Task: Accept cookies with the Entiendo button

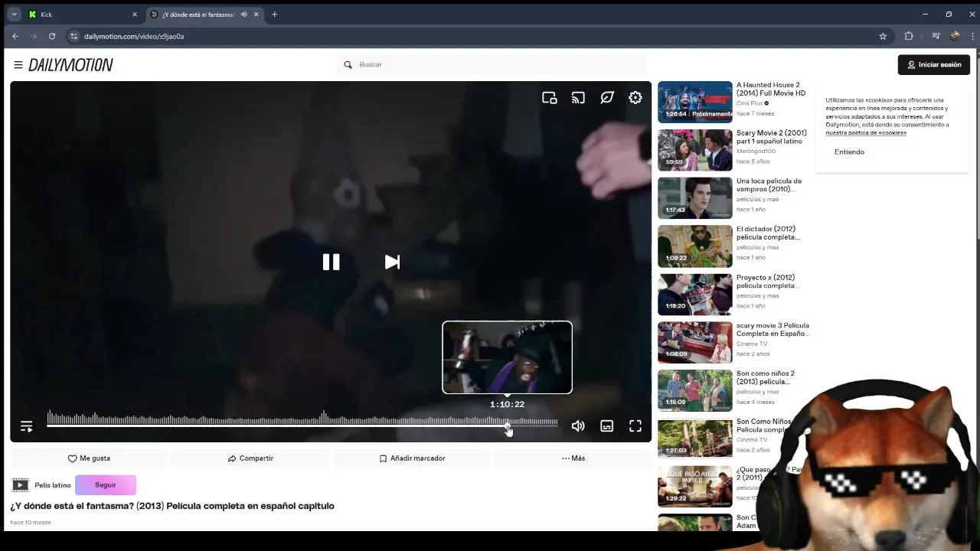Action: coord(849,152)
